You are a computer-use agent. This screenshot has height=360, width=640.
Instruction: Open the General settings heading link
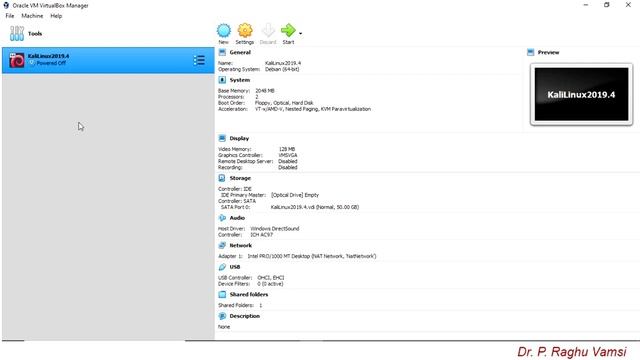pyautogui.click(x=240, y=52)
